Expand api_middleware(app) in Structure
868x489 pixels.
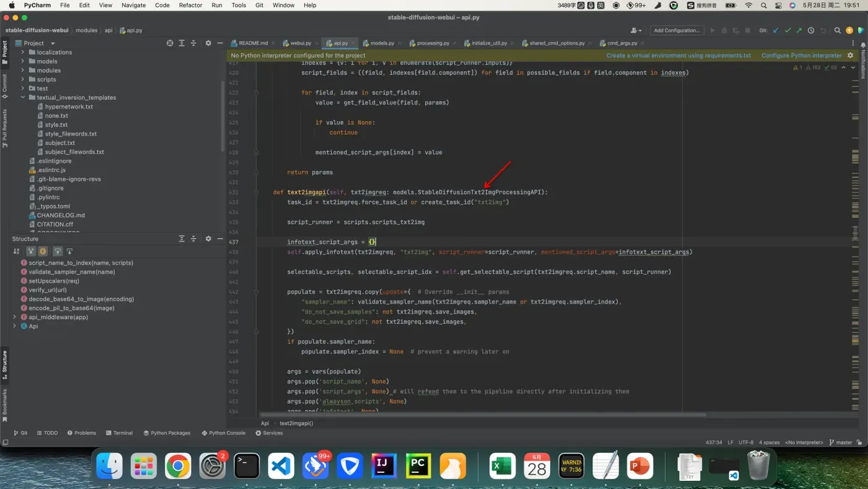15,317
